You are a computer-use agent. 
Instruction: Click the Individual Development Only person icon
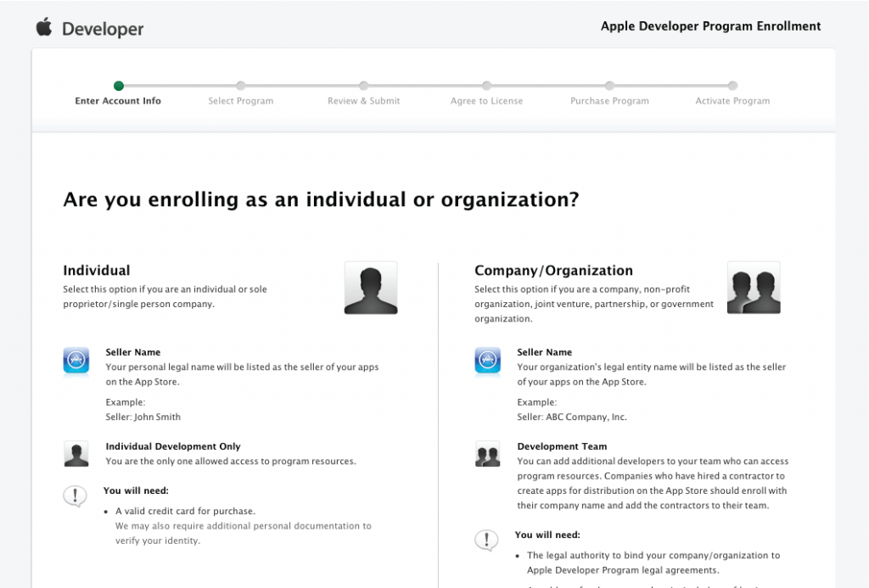(x=76, y=454)
